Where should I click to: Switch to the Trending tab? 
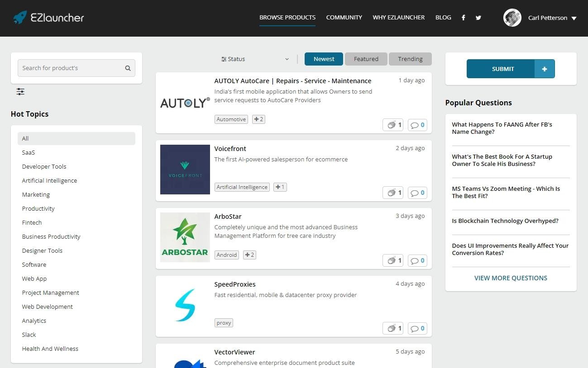pos(410,59)
